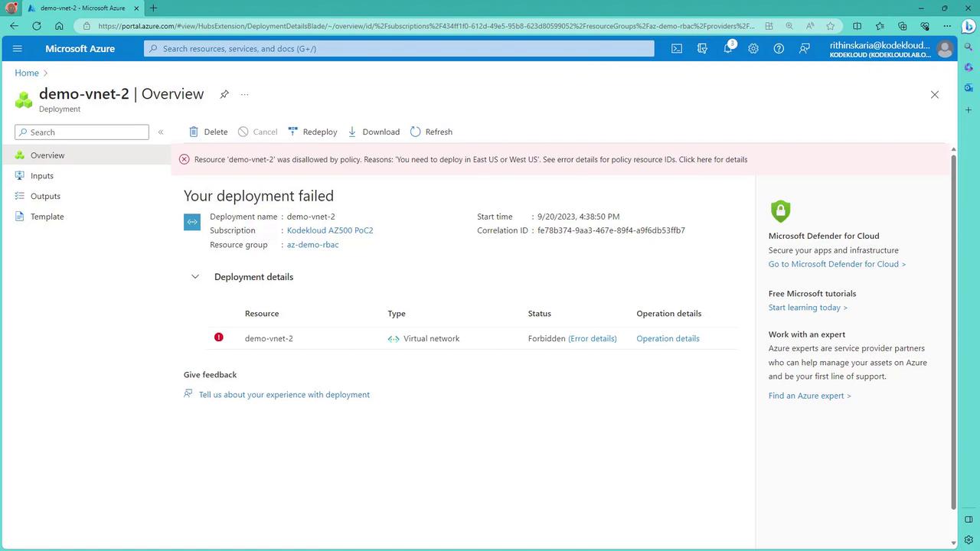Open the notifications bell
This screenshot has width=980, height=551.
728,48
